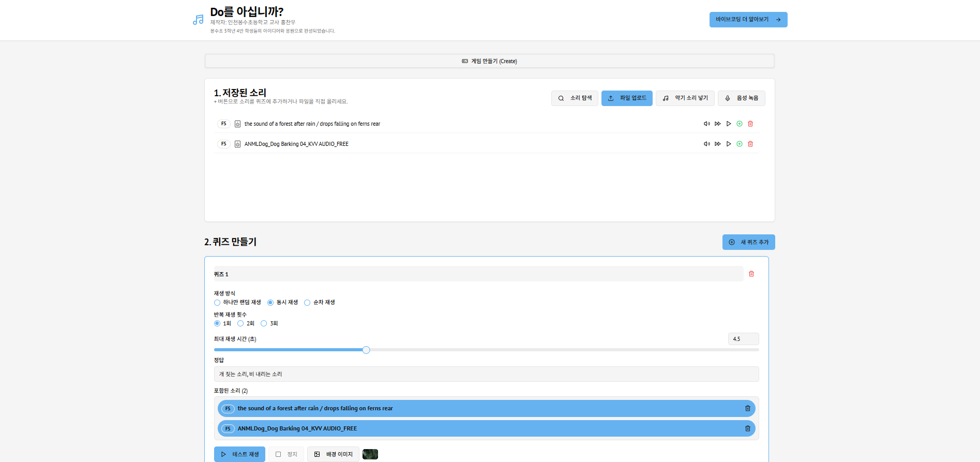The image size is (980, 462).
Task: Delete the Dog Barking saved sound
Action: 750,144
